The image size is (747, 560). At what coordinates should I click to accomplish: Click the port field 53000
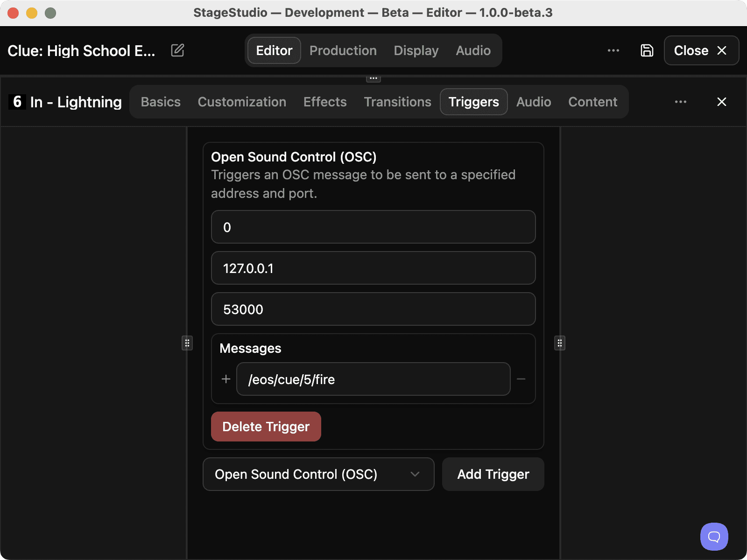(x=373, y=309)
